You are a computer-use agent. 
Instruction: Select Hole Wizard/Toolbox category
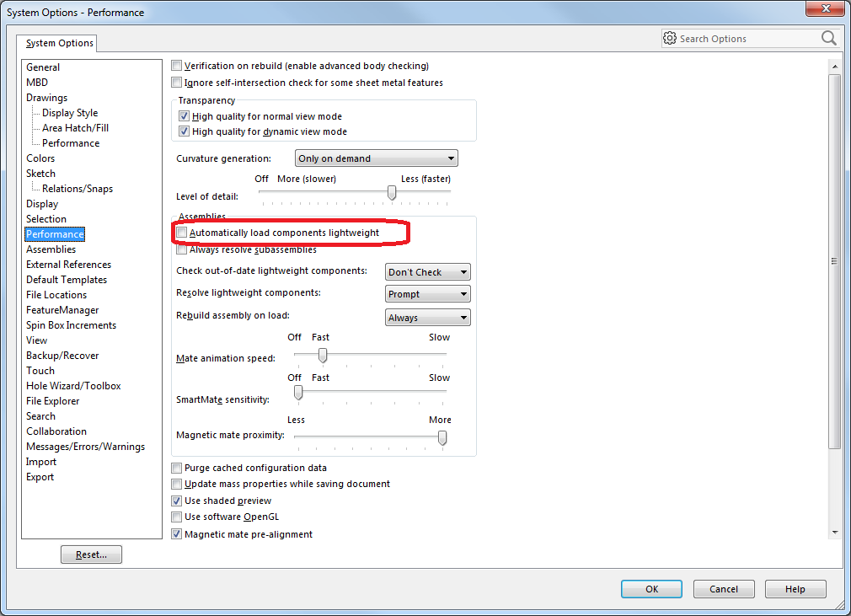point(73,386)
